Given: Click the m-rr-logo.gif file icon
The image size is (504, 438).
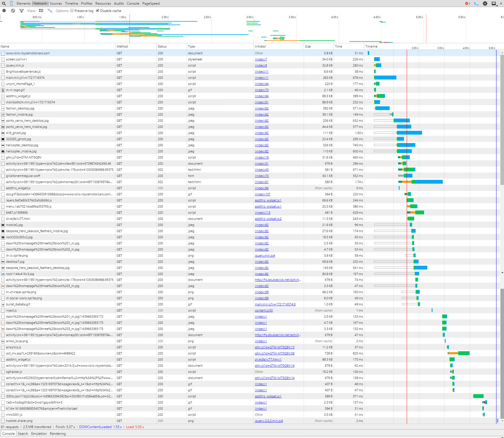Looking at the screenshot, I should [x=3, y=90].
